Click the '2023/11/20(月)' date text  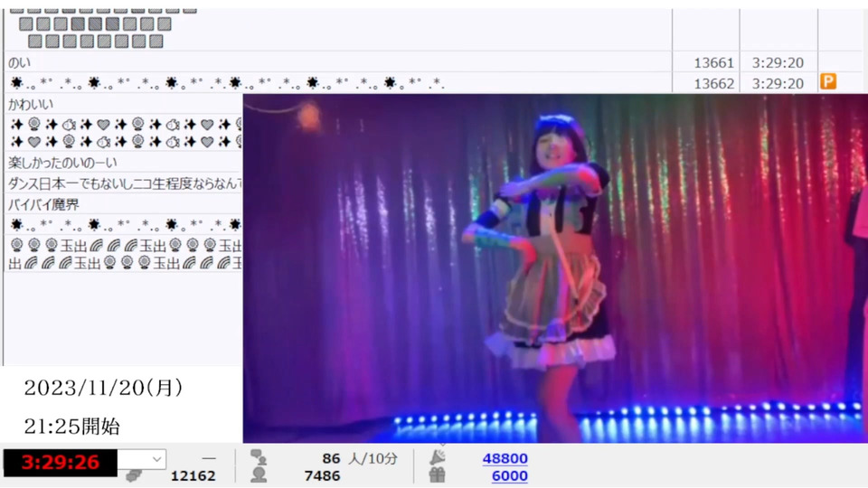click(103, 388)
